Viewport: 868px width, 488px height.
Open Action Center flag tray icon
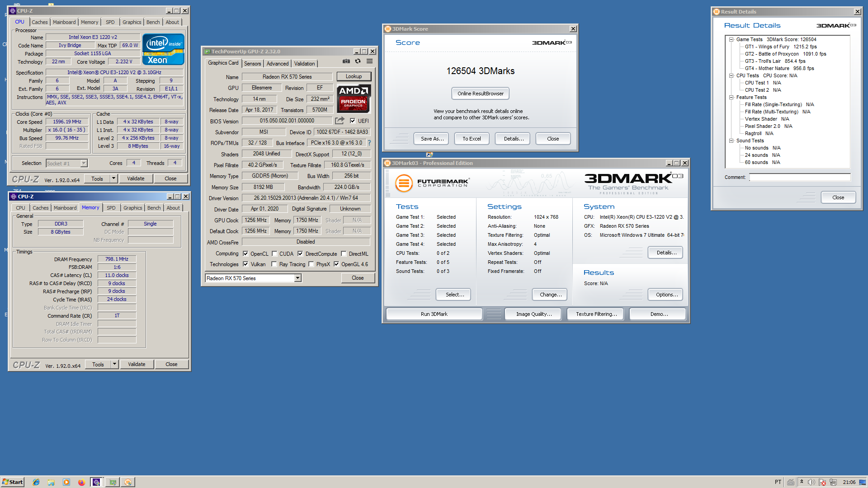(x=822, y=482)
